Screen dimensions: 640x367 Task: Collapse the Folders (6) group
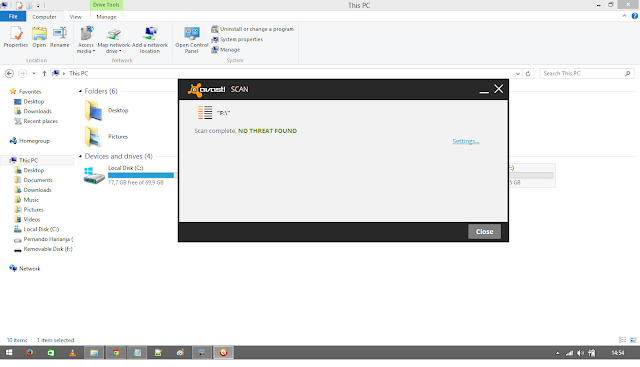pos(80,91)
